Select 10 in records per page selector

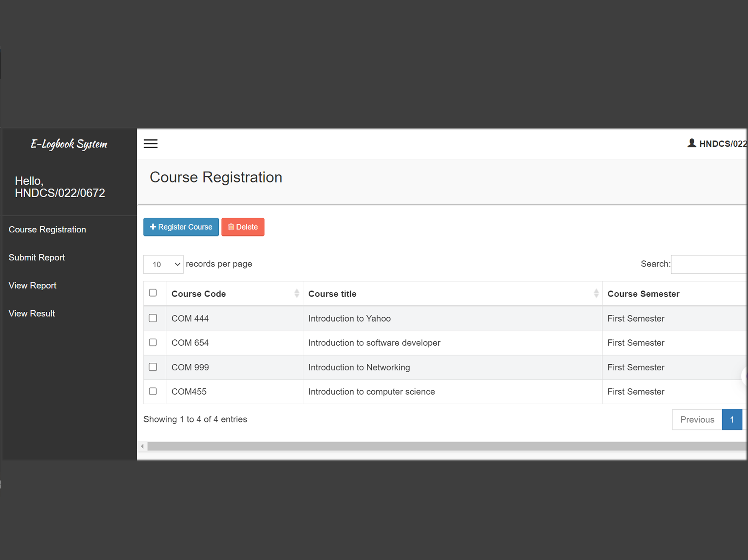(163, 264)
